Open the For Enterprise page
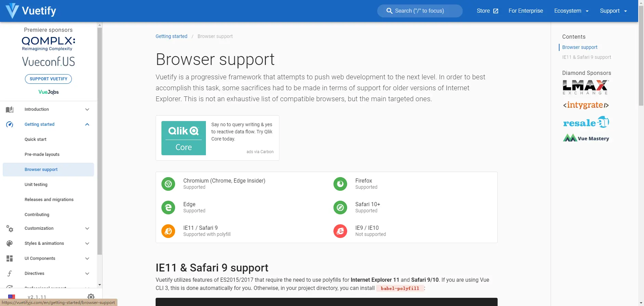Viewport: 644px width, 306px height. pyautogui.click(x=526, y=11)
